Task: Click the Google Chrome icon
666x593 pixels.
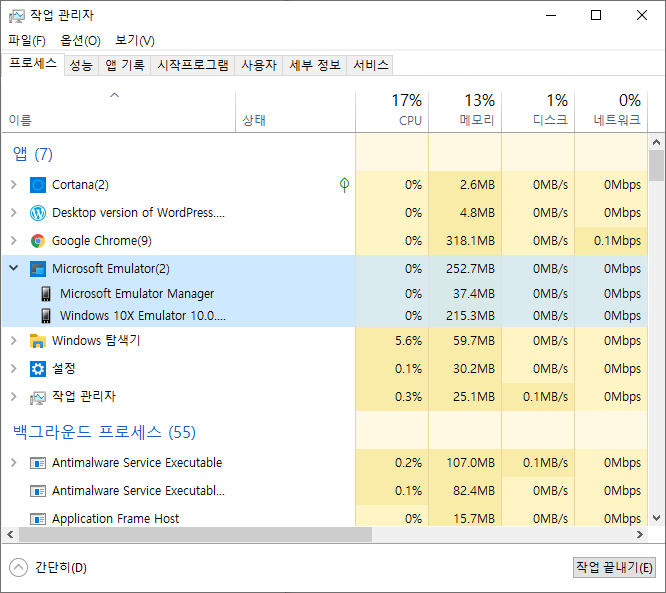Action: pyautogui.click(x=38, y=241)
